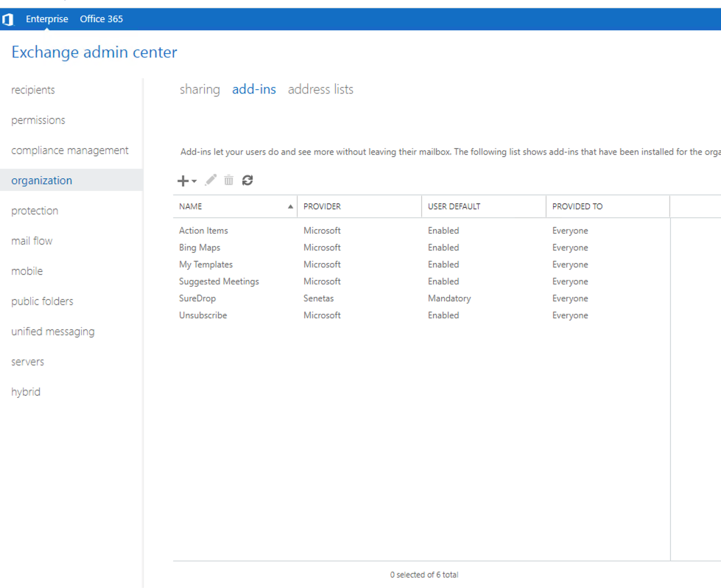Open the address lists tab
Screen dimensions: 721x588
320,89
